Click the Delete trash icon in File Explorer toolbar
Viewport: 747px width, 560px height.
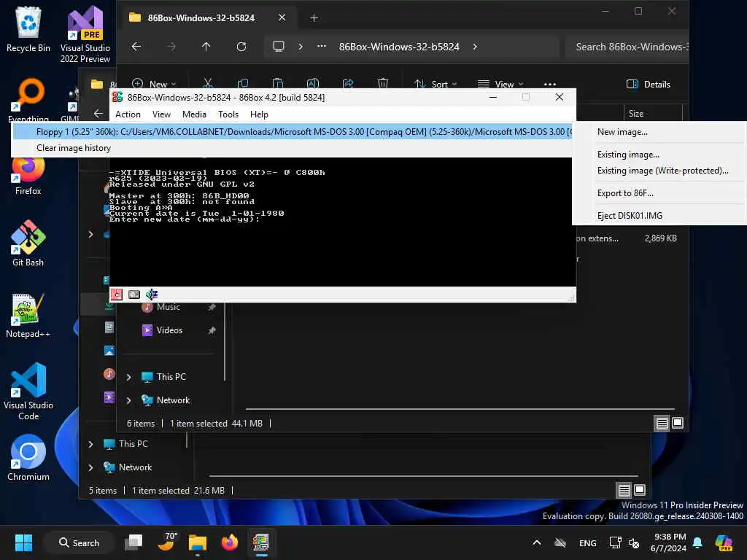[382, 83]
